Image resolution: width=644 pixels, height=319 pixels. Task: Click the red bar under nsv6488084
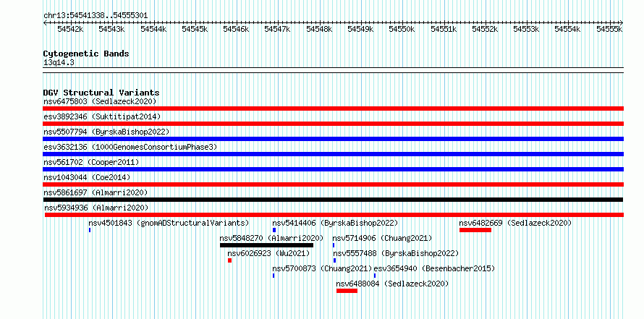point(347,291)
